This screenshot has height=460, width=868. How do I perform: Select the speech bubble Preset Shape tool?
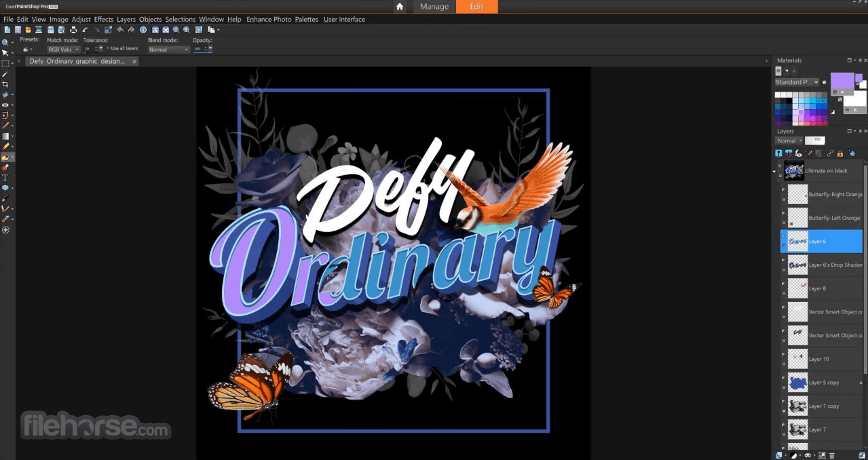[x=5, y=188]
